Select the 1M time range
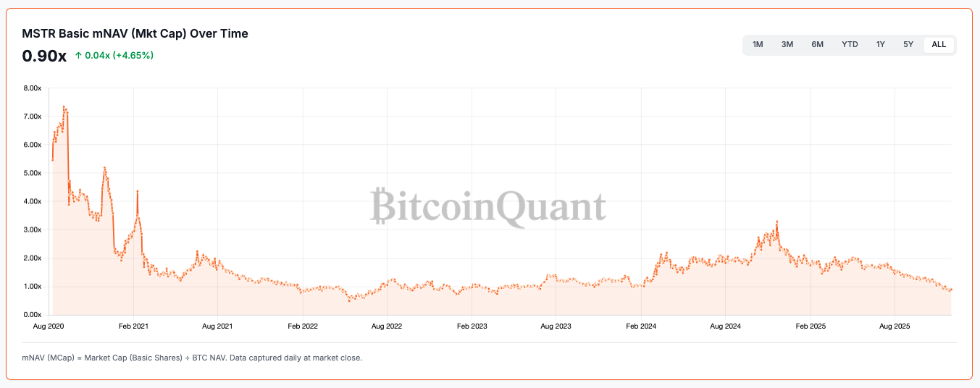The height and width of the screenshot is (388, 980). click(x=758, y=45)
